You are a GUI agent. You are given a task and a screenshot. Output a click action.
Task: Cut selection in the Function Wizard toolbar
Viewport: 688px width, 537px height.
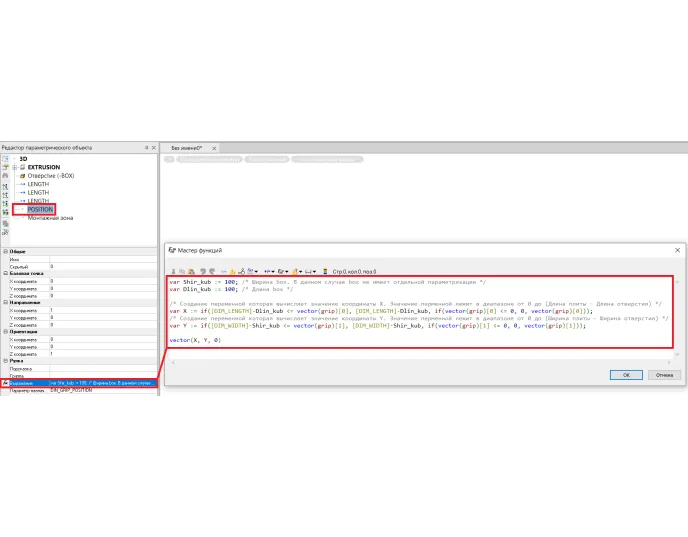click(174, 272)
